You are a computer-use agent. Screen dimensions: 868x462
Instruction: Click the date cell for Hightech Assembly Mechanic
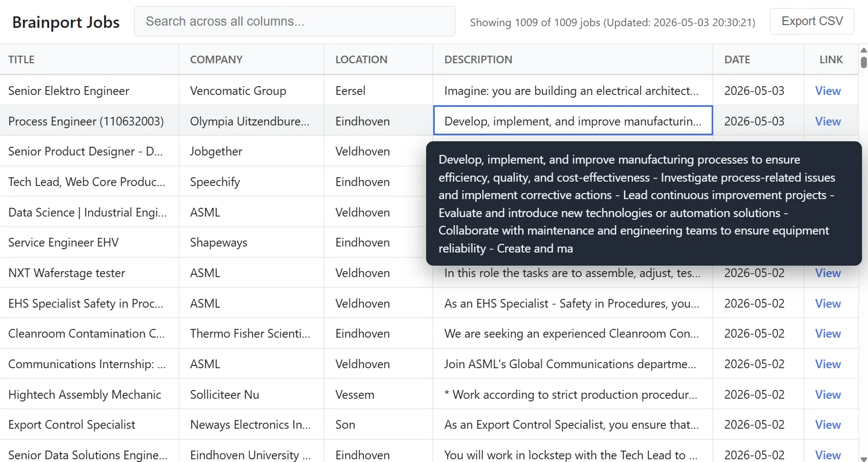758,394
